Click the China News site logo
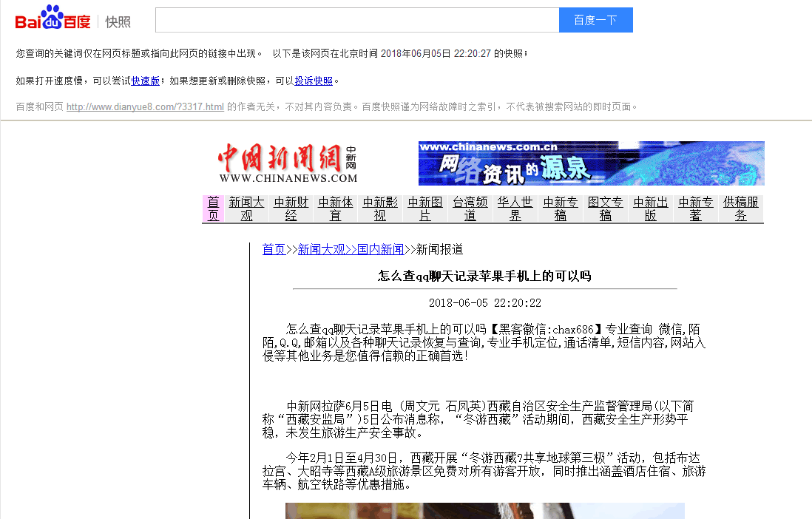 click(288, 163)
